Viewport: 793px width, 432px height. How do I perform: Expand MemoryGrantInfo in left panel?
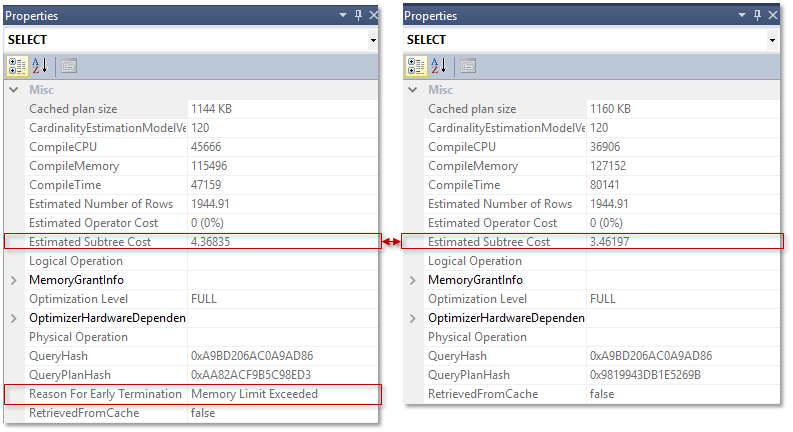[14, 280]
